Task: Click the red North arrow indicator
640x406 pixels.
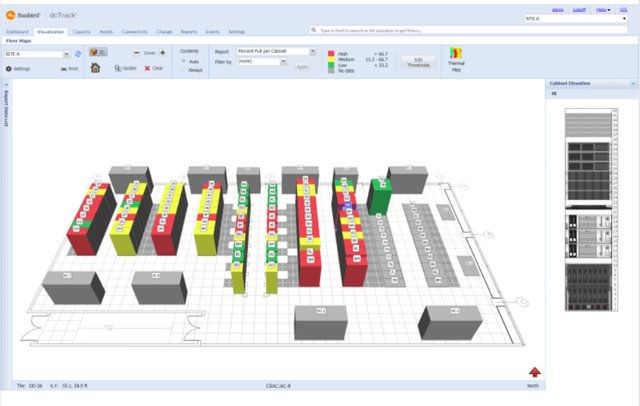Action: click(535, 372)
